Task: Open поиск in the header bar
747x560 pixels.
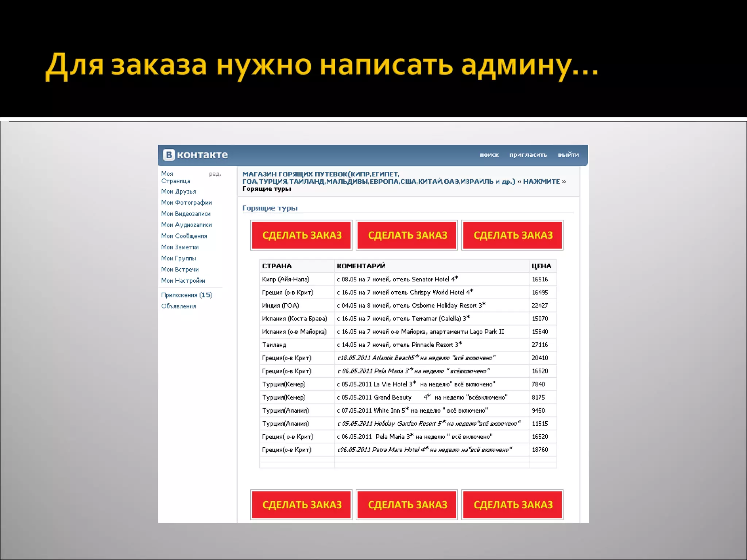Action: 489,155
